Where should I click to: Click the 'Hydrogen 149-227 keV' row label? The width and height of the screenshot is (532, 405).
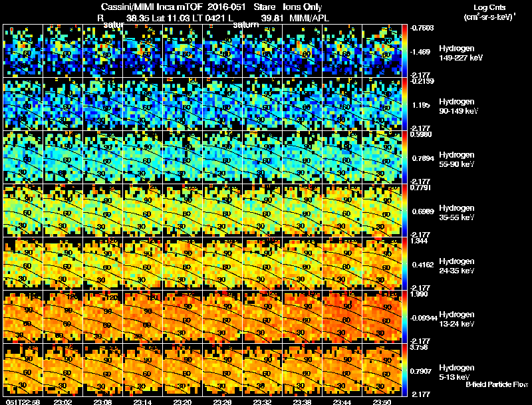[460, 53]
